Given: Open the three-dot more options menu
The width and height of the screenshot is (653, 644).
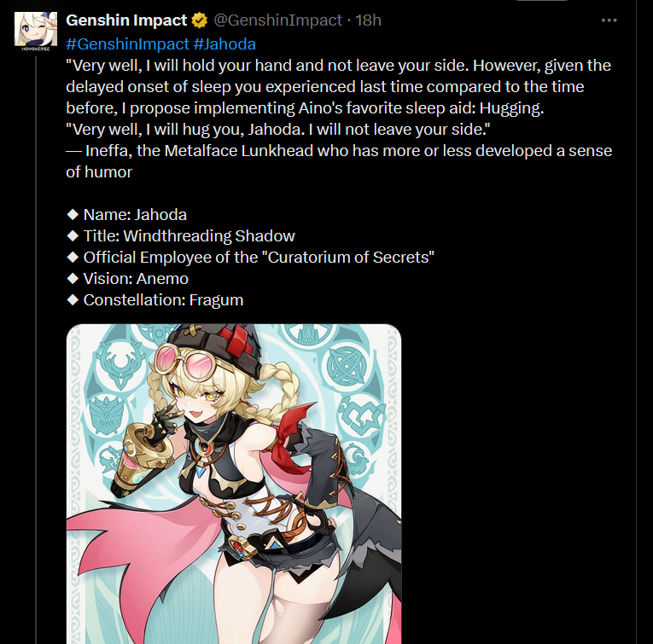Looking at the screenshot, I should point(609,20).
